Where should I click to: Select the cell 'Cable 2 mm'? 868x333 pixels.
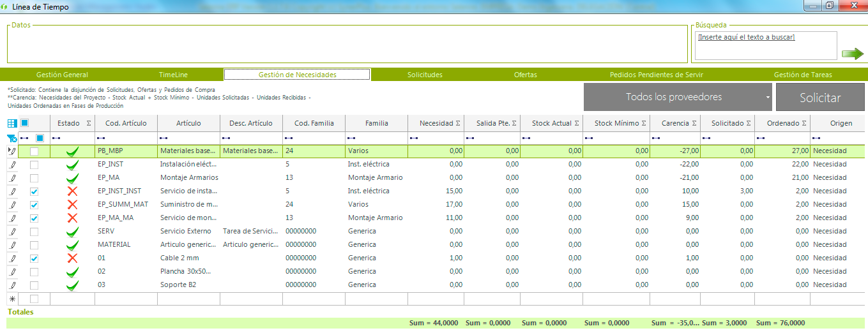pos(188,258)
